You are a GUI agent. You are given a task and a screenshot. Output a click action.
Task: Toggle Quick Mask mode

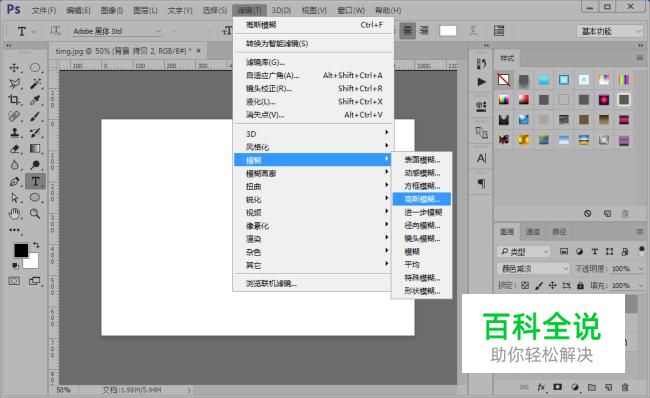[x=14, y=281]
